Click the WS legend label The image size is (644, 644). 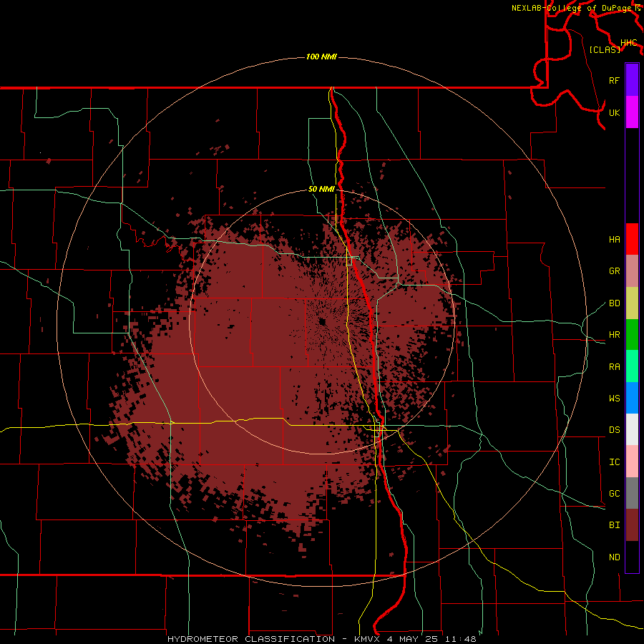(614, 399)
